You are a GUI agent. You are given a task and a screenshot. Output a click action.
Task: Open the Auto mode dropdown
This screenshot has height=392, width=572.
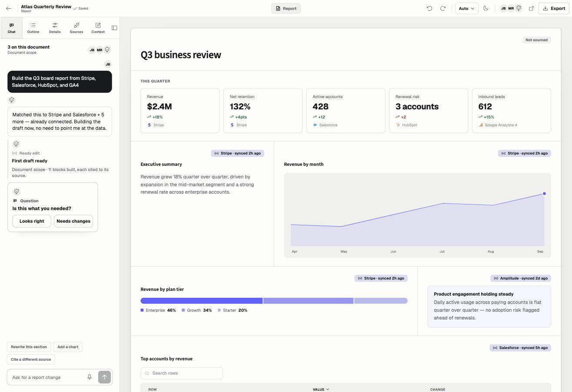pyautogui.click(x=466, y=8)
